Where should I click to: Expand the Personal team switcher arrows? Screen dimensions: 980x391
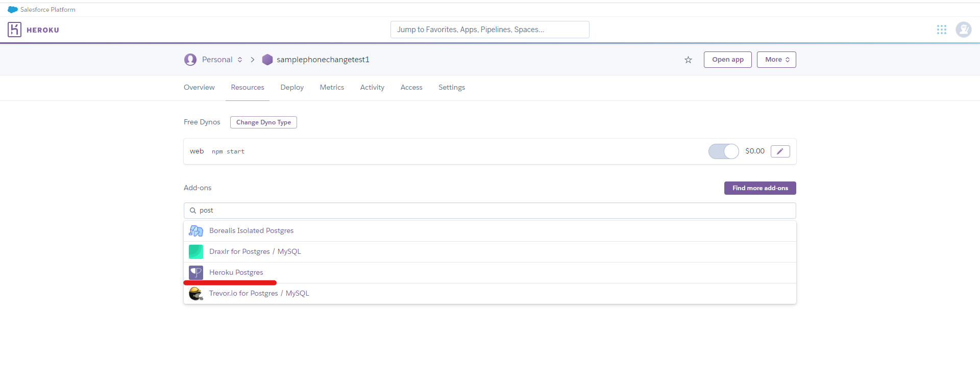click(x=240, y=60)
